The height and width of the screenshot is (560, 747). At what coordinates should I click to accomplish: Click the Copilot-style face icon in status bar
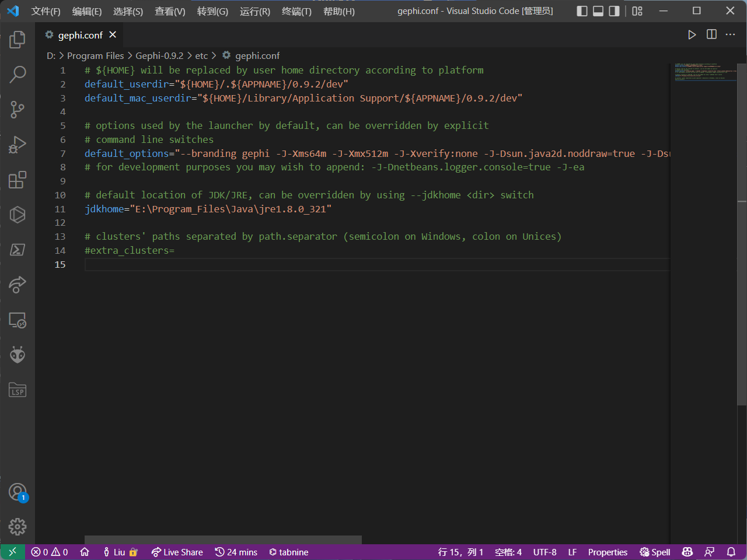click(x=687, y=552)
